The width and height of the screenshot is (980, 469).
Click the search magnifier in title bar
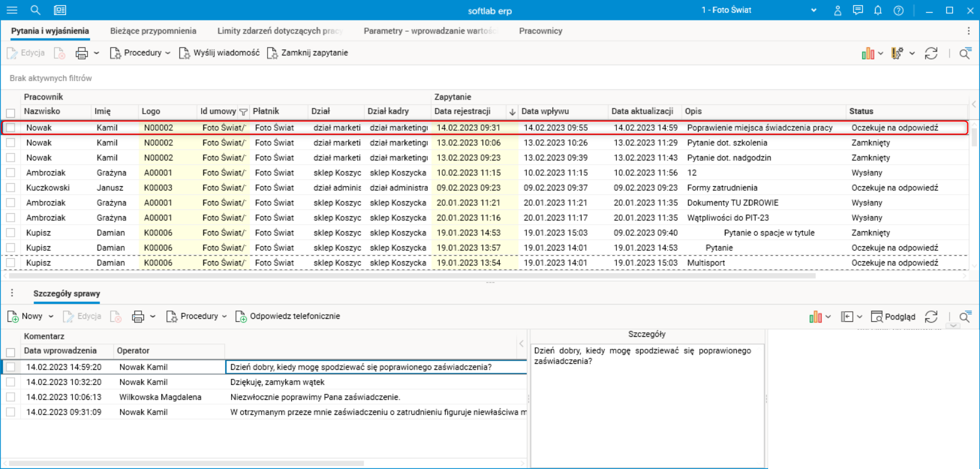click(x=35, y=10)
